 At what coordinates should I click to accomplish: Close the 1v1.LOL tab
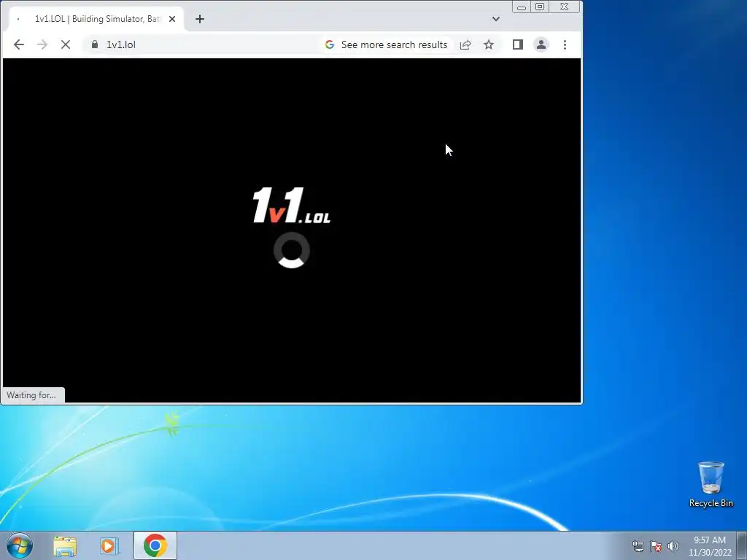click(x=172, y=19)
